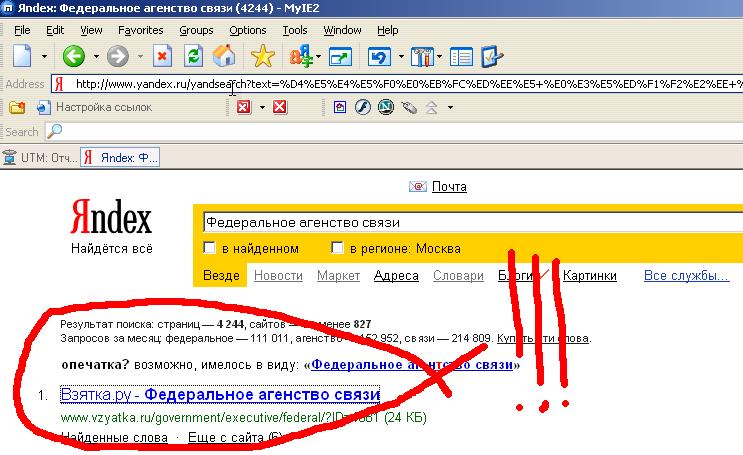Screen dimensions: 743x455
Task: Open the Groups menu
Action: [196, 30]
